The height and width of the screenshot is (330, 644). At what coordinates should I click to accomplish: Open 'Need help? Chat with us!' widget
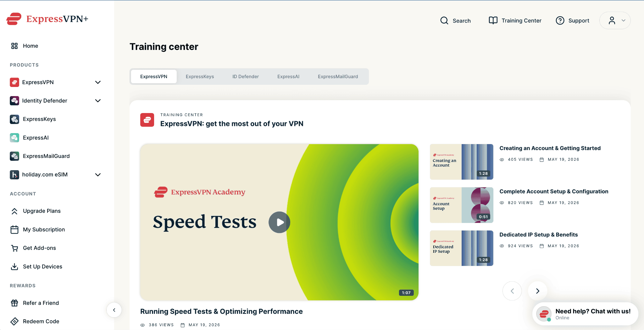[585, 314]
